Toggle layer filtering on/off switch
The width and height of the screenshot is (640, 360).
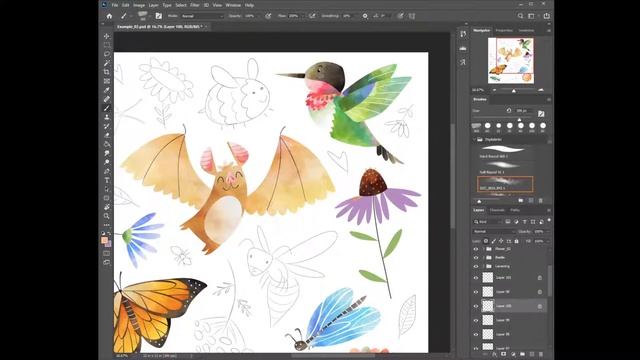point(549,220)
